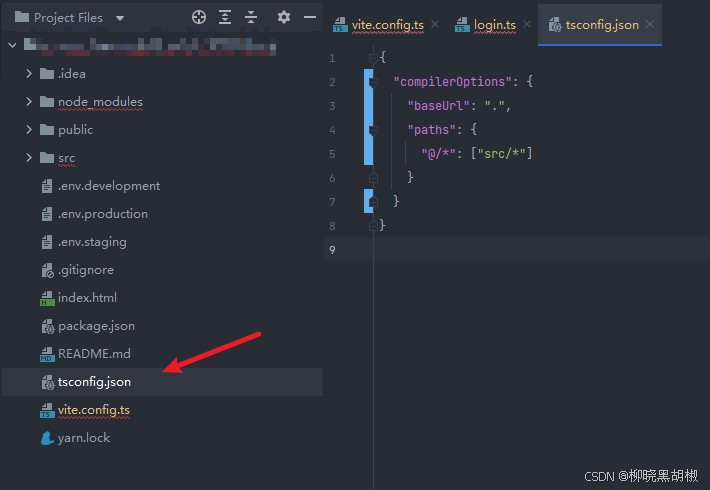Image resolution: width=710 pixels, height=490 pixels.
Task: Open the .env.development file
Action: [108, 186]
